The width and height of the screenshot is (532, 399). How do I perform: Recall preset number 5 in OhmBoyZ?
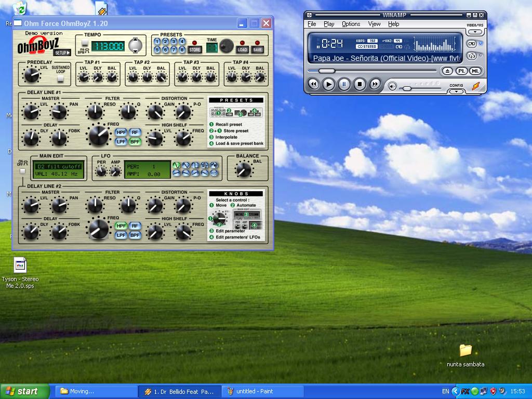[x=157, y=49]
